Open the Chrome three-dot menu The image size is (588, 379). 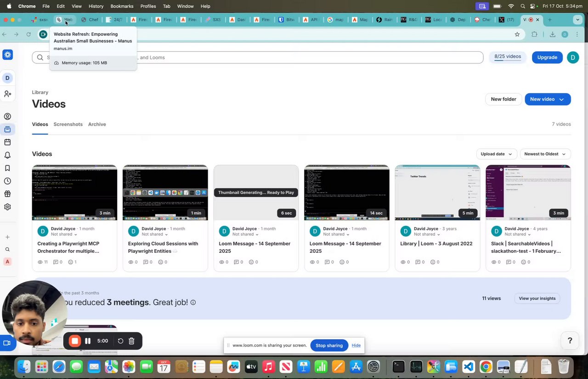point(578,34)
